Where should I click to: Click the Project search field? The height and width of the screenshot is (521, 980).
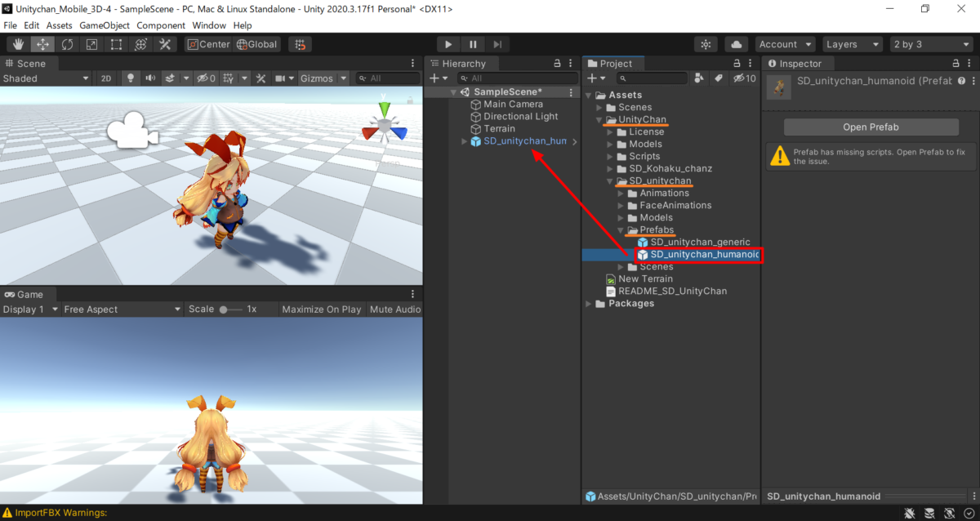[653, 78]
